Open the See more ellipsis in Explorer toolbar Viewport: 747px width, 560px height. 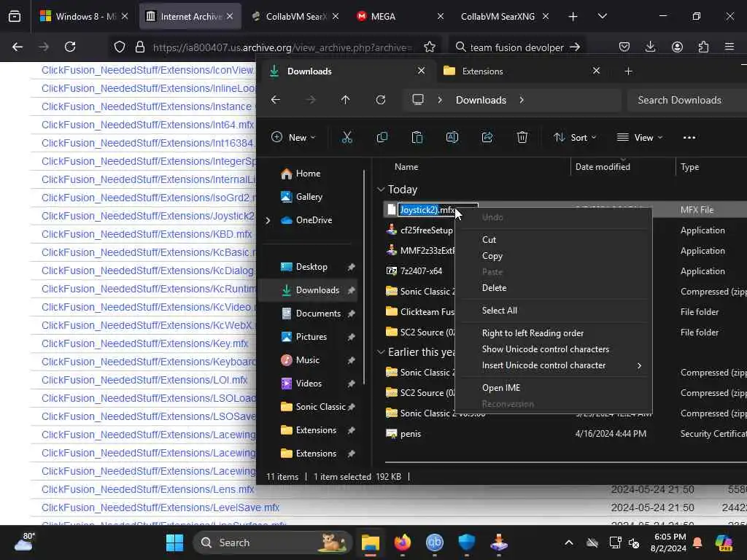(689, 138)
